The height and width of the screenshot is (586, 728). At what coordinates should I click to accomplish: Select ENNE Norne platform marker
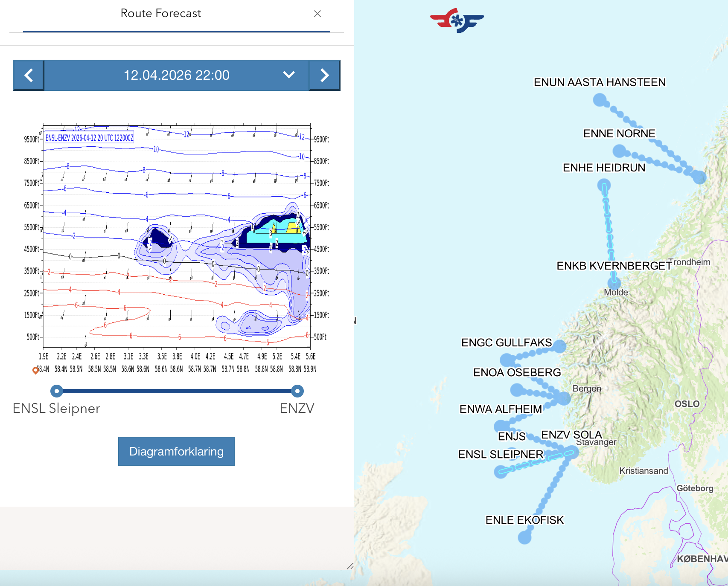point(619,151)
